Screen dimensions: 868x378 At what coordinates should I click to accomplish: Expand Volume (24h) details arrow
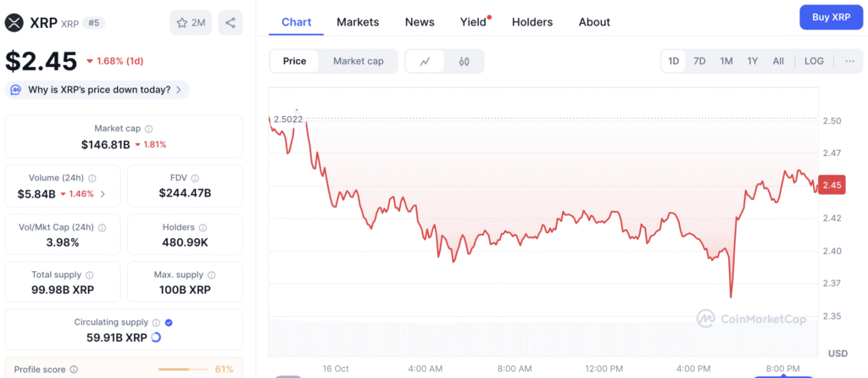(x=103, y=194)
